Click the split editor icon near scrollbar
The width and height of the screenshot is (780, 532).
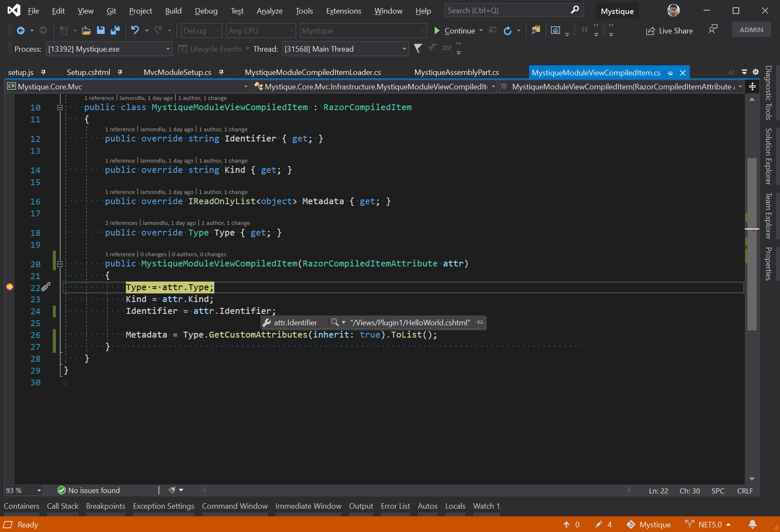(x=752, y=86)
